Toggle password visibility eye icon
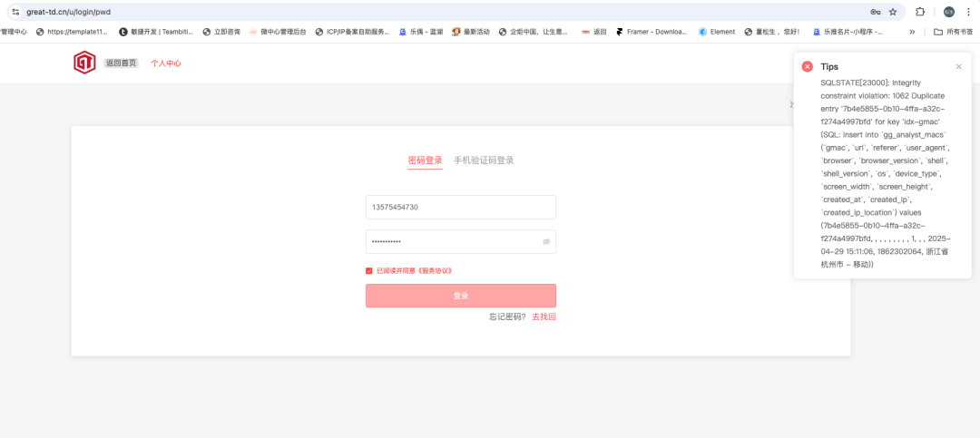The width and height of the screenshot is (980, 438). [x=546, y=241]
